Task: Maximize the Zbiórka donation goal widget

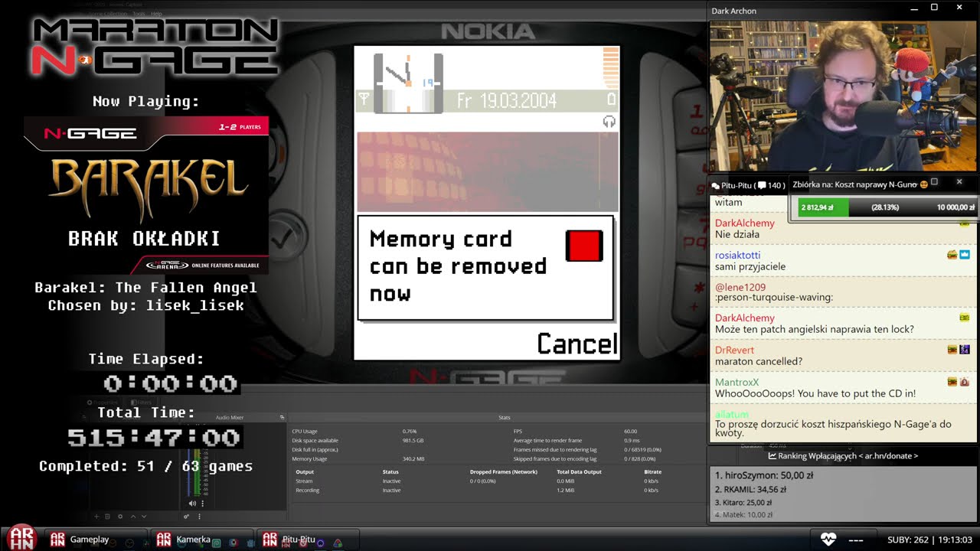Action: pos(934,182)
